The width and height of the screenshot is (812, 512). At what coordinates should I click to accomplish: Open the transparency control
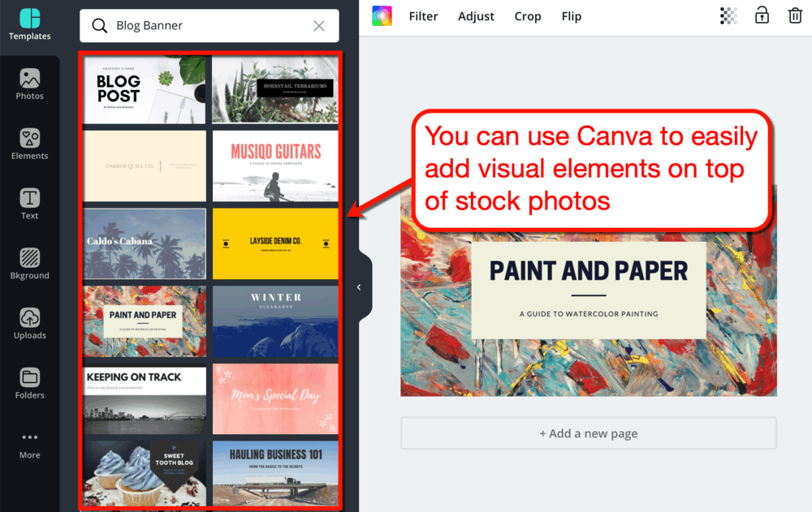pyautogui.click(x=728, y=15)
